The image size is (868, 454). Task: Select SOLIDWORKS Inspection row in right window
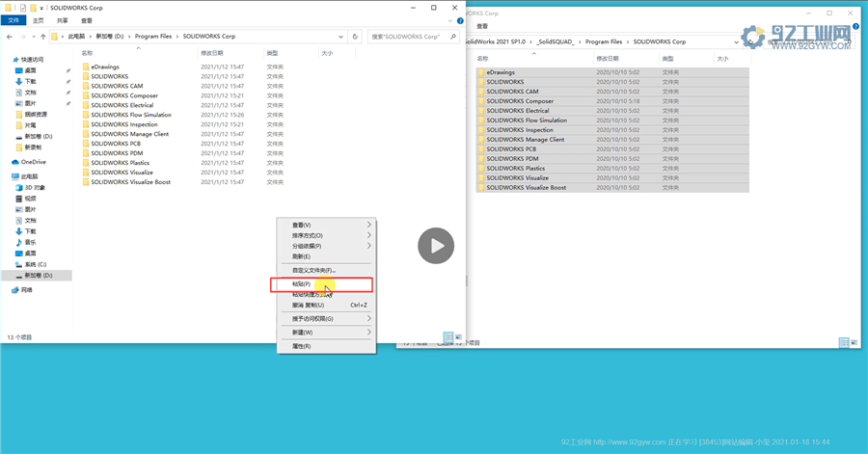[x=612, y=130]
